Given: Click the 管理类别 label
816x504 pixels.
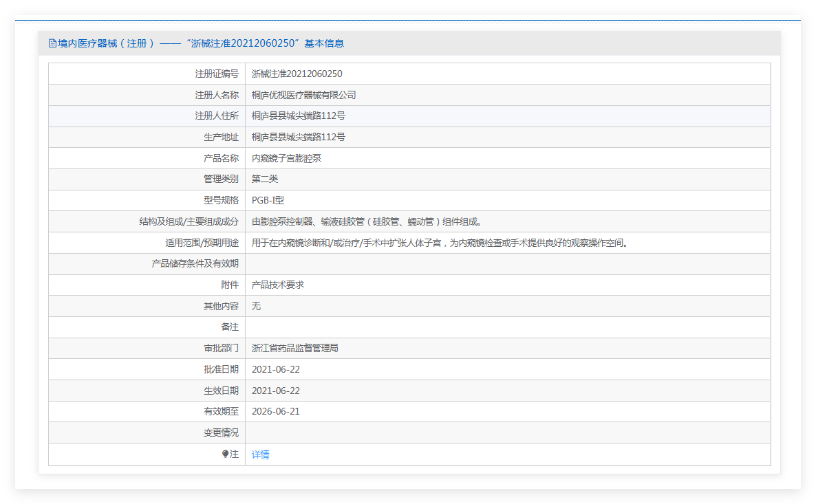Looking at the screenshot, I should click(221, 179).
